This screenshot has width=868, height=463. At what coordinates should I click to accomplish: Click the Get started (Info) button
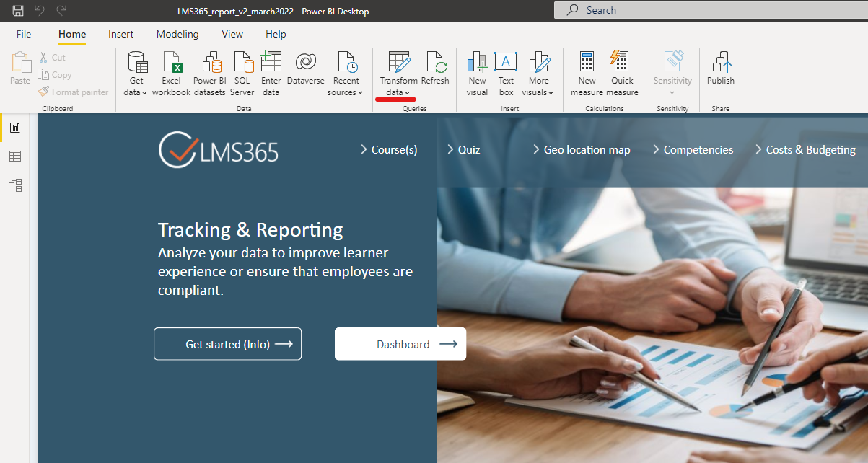(227, 344)
